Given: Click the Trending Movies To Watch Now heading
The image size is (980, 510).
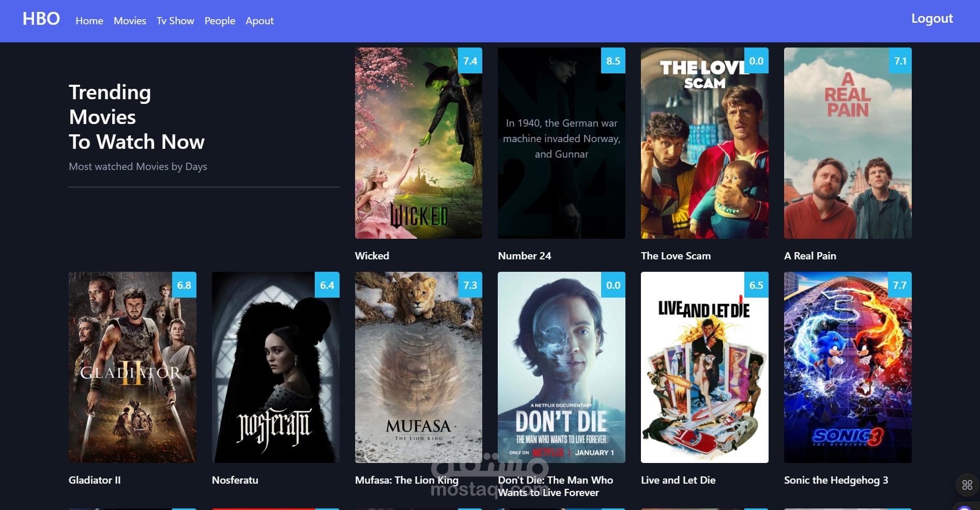Looking at the screenshot, I should pyautogui.click(x=136, y=117).
